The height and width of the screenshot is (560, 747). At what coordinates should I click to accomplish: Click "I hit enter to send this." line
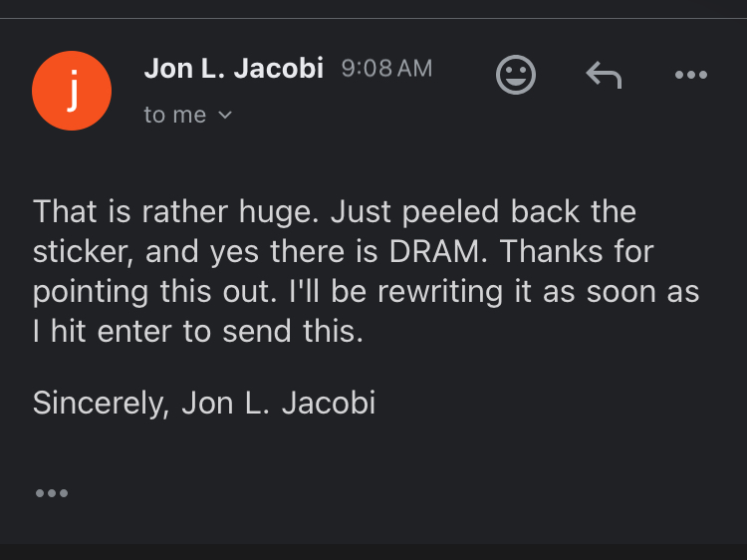(x=198, y=332)
